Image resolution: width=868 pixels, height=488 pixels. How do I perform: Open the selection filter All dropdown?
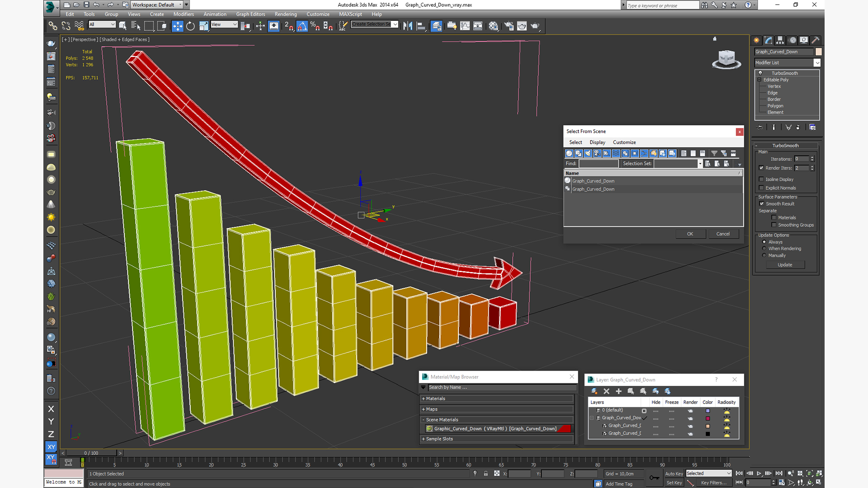(x=102, y=24)
